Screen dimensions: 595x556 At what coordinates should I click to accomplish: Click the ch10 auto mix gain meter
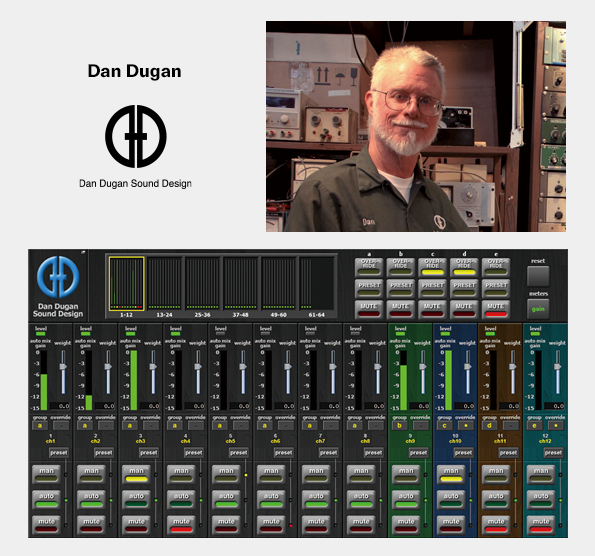[x=448, y=380]
